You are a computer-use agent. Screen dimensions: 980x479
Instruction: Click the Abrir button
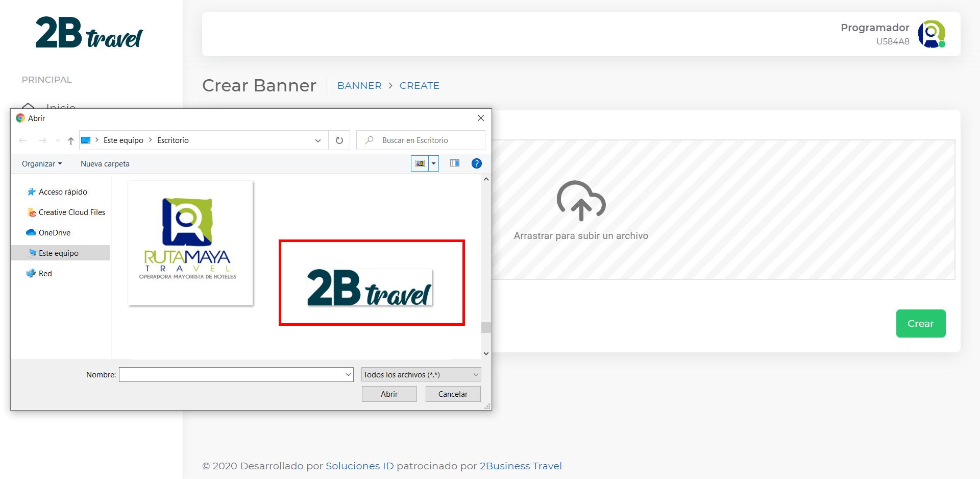(389, 394)
